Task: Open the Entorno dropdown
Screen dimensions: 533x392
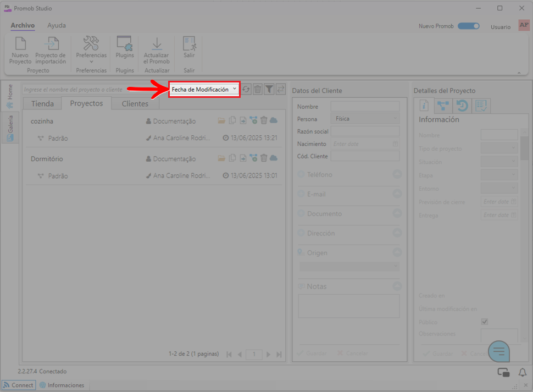Action: click(499, 189)
